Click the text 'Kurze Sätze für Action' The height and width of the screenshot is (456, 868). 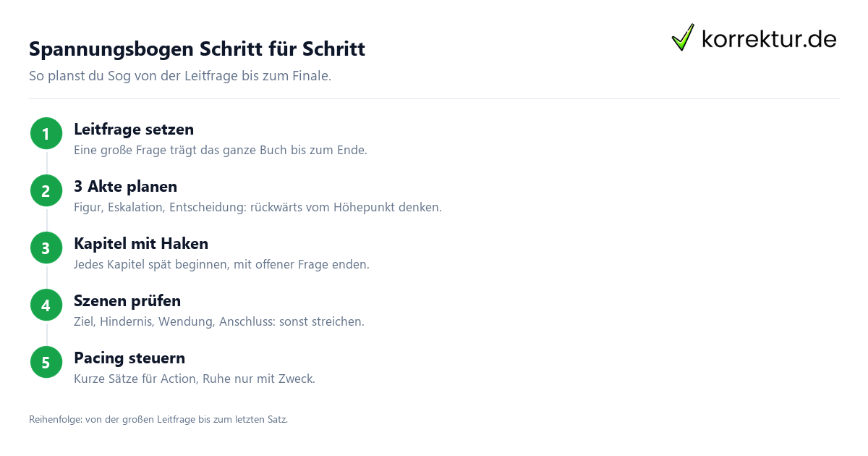[x=135, y=379]
